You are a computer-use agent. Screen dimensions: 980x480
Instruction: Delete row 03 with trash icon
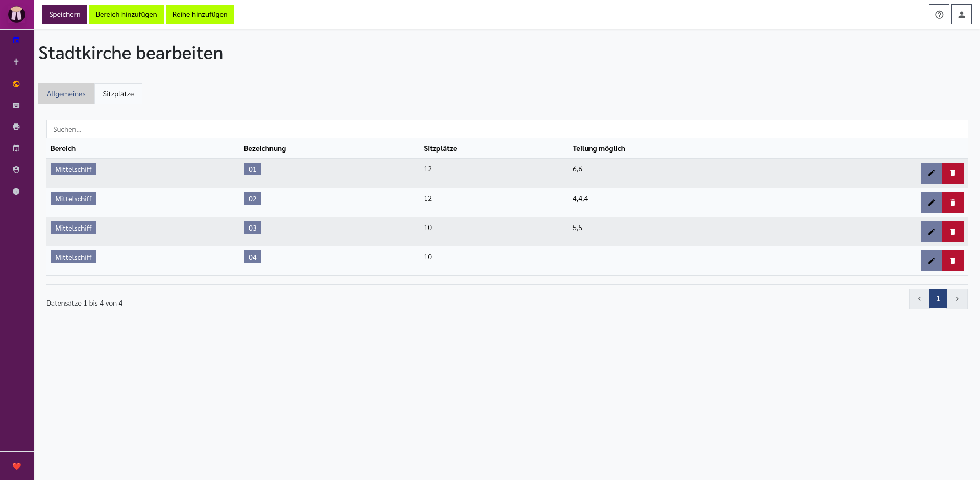pyautogui.click(x=953, y=232)
